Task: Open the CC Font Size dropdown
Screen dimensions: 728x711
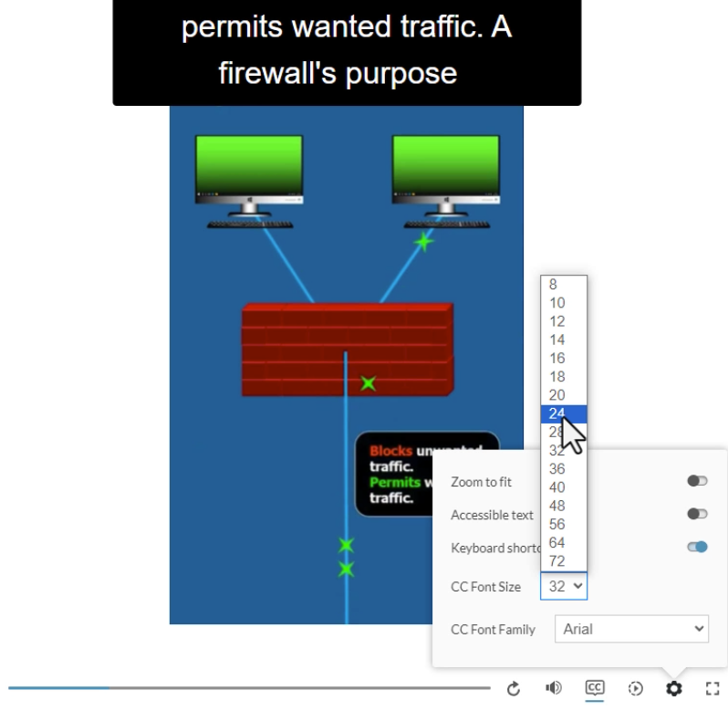Action: pyautogui.click(x=564, y=587)
